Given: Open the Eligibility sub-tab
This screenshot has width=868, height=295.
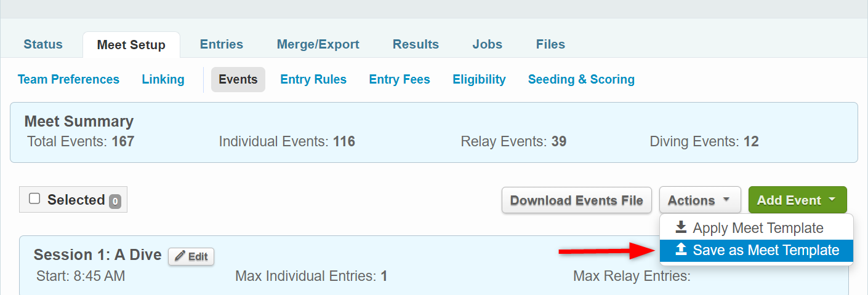Looking at the screenshot, I should click(479, 79).
